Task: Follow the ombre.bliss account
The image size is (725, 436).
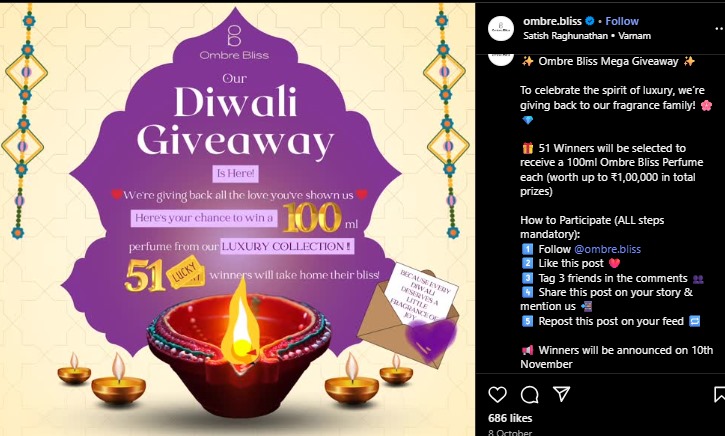Action: pos(622,21)
